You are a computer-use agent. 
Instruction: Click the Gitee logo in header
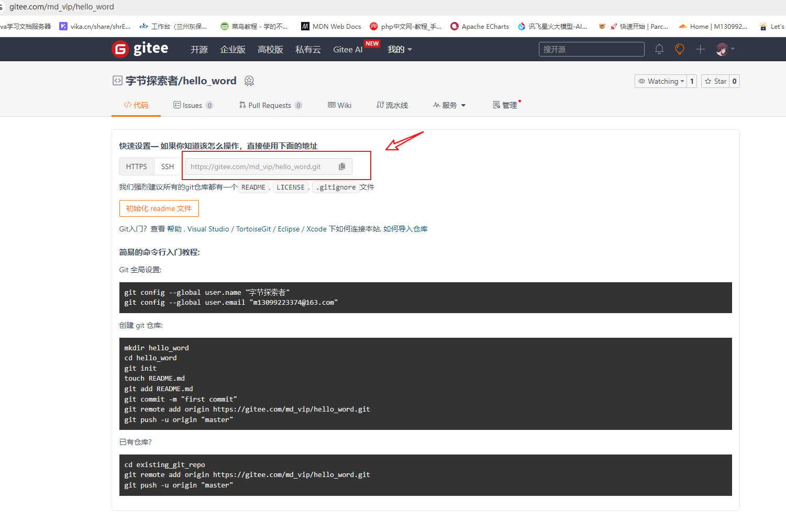click(x=140, y=49)
